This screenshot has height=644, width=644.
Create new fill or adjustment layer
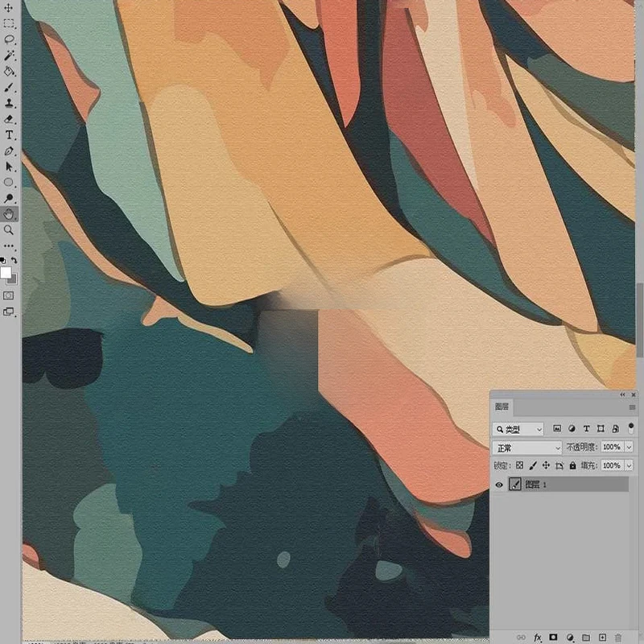coord(570,638)
